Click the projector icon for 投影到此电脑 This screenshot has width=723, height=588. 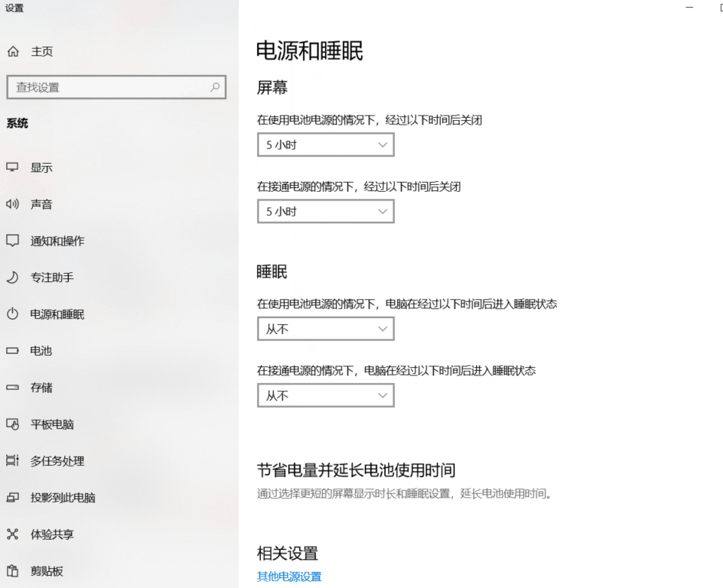point(12,497)
